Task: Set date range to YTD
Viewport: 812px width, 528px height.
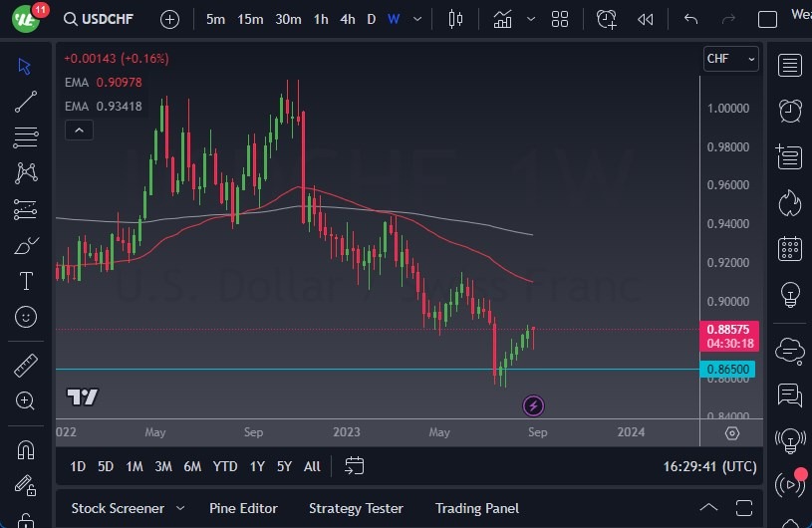Action: coord(225,466)
